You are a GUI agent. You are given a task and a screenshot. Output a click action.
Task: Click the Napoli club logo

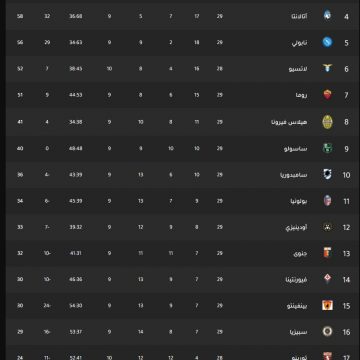tap(327, 42)
